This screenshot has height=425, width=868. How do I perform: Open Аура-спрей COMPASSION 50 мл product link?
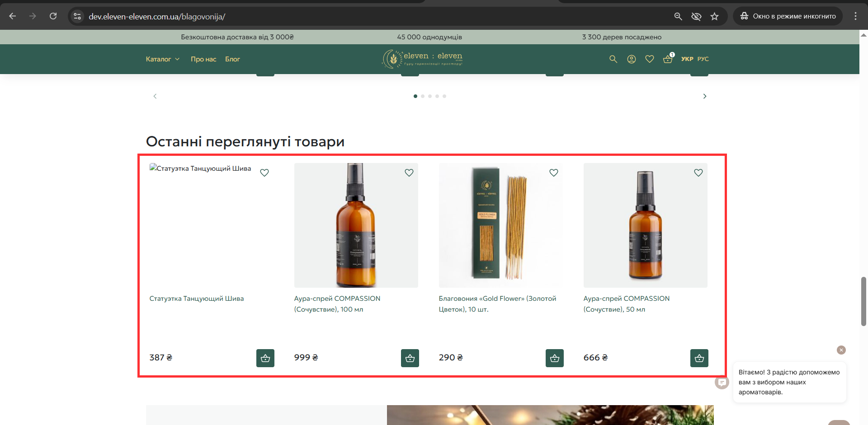[627, 304]
